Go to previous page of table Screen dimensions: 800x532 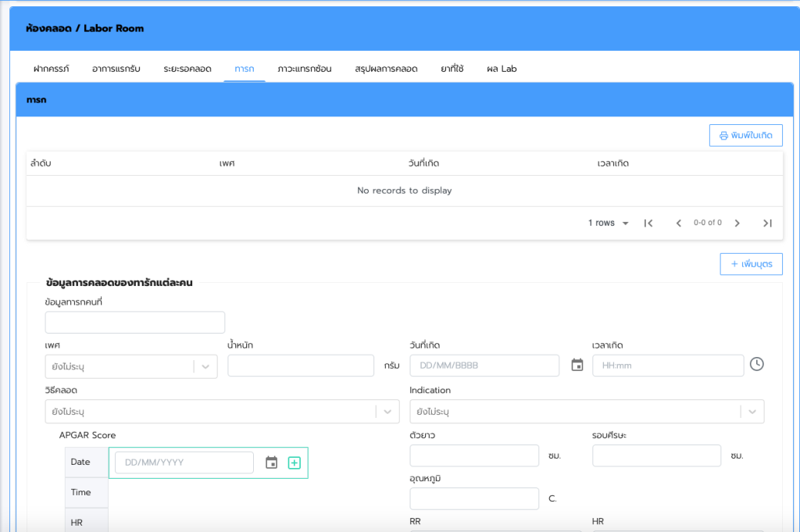[678, 223]
